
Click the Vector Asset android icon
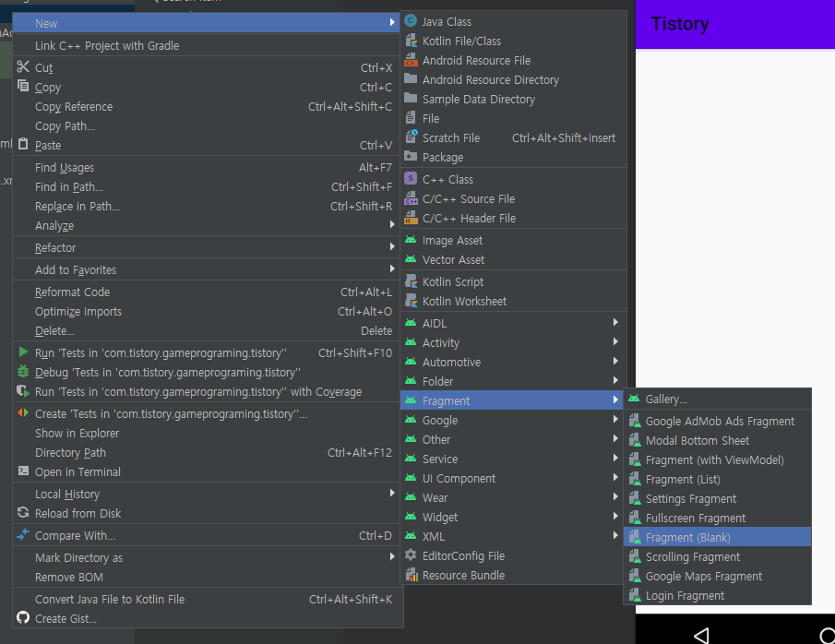[411, 259]
